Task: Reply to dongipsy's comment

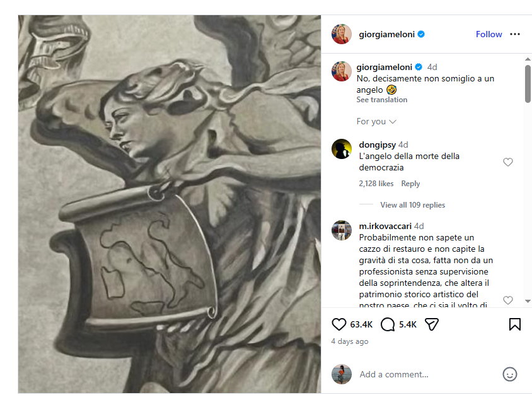Action: click(410, 184)
